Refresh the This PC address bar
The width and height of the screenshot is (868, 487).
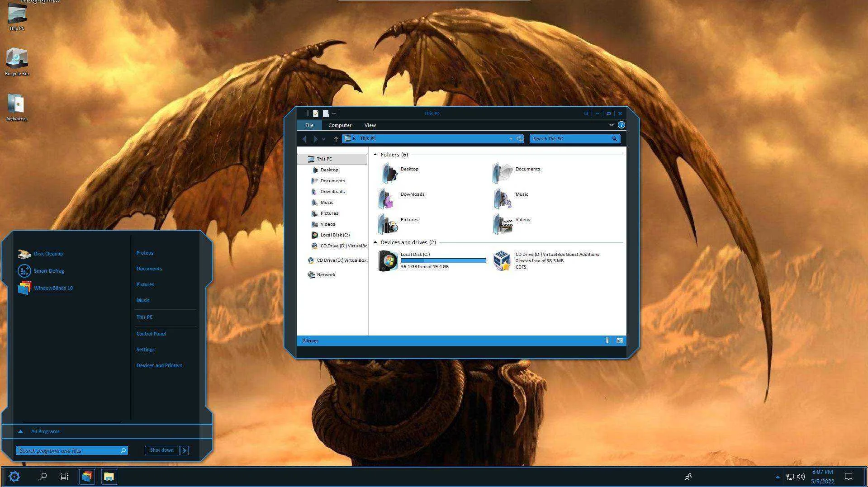point(520,139)
